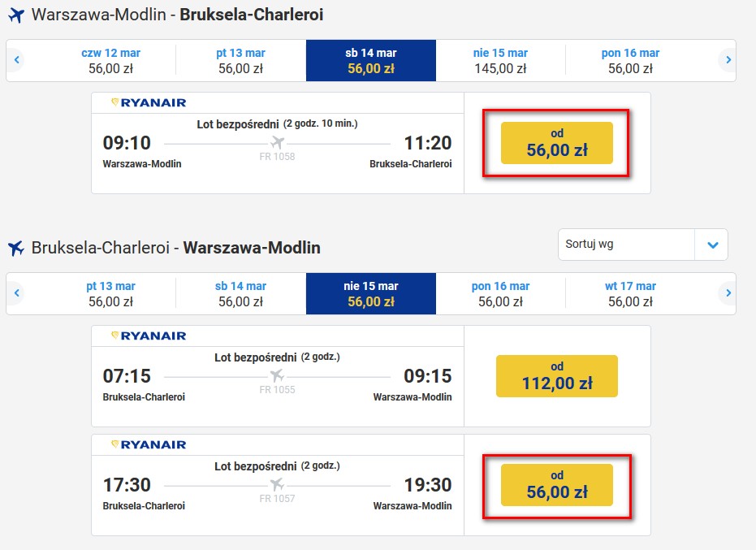The width and height of the screenshot is (756, 550).
Task: Select outbound date nie 15 mar 145,00 zł
Action: coord(500,60)
